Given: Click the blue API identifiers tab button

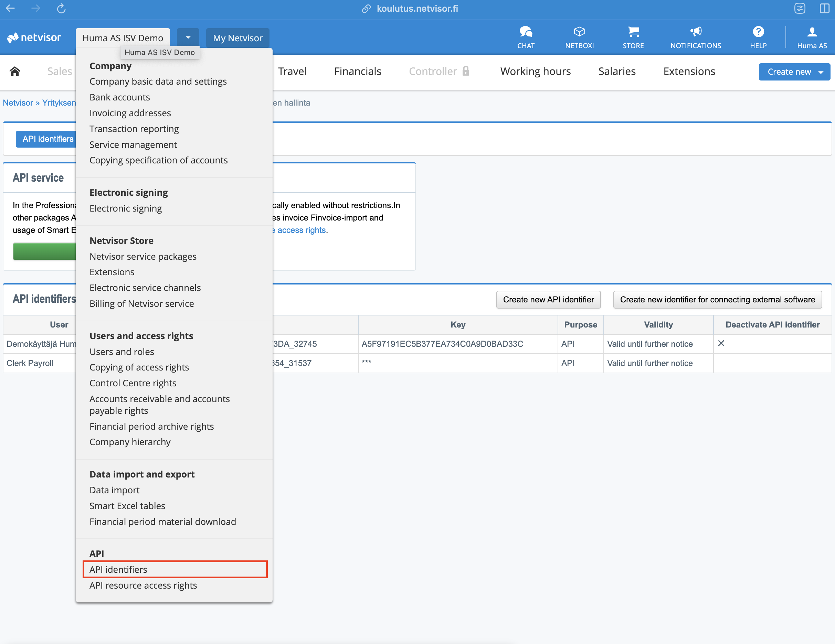Looking at the screenshot, I should click(x=45, y=139).
